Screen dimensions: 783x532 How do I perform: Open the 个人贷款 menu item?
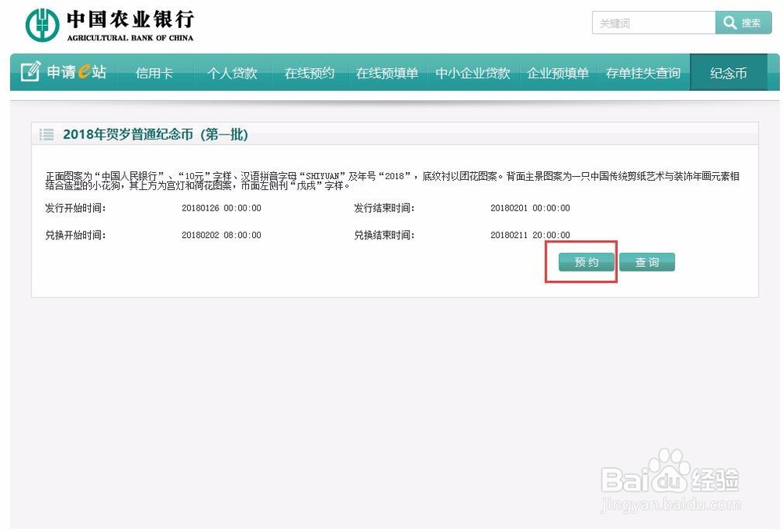[x=231, y=72]
